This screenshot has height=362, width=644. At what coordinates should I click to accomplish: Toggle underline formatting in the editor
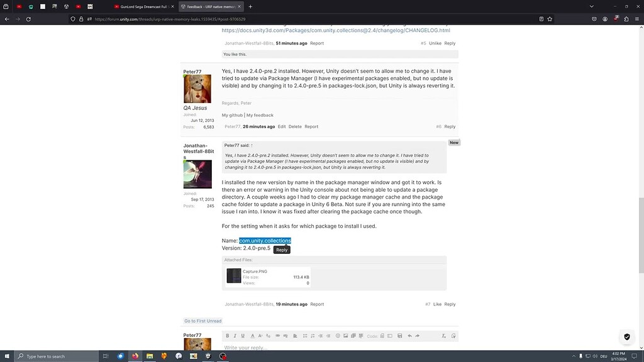243,336
